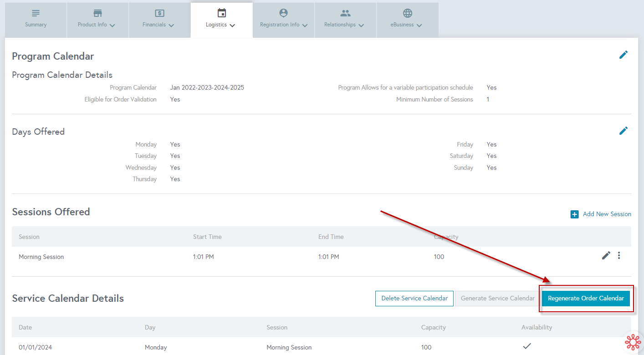Image resolution: width=644 pixels, height=355 pixels.
Task: Click the Session column header in Sessions Offered
Action: coord(29,237)
